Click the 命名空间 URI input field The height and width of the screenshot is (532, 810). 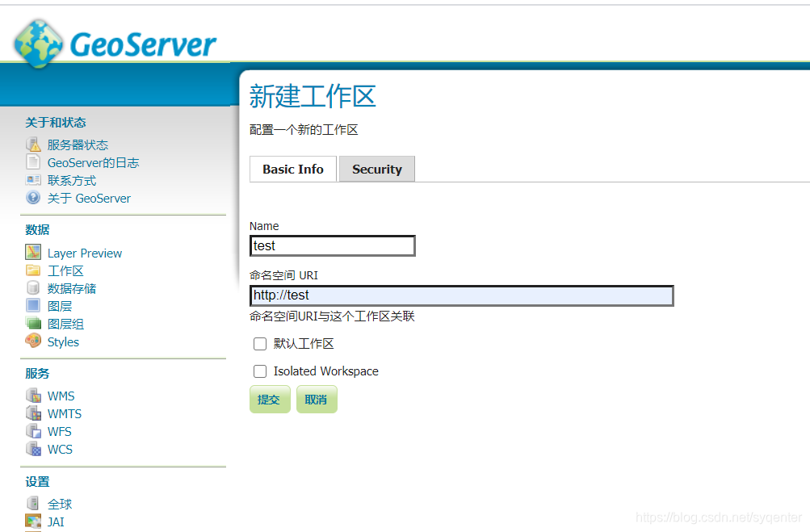pos(462,295)
